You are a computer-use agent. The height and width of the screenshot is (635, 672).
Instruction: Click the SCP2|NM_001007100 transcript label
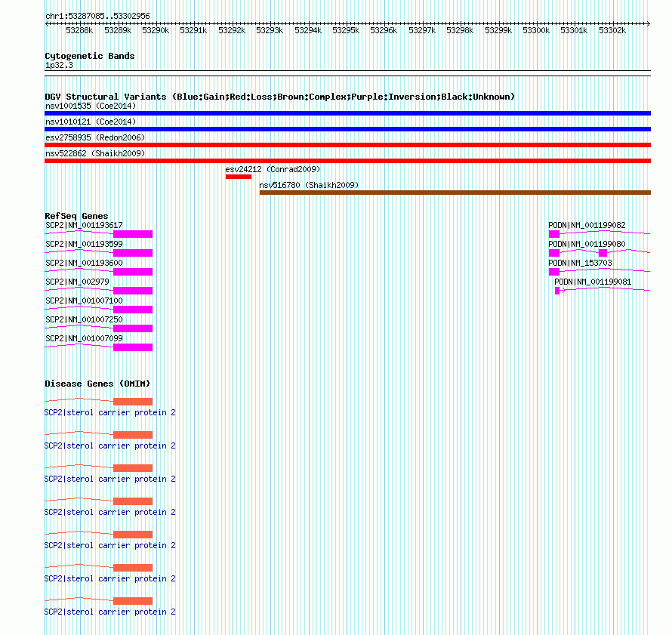pos(84,301)
